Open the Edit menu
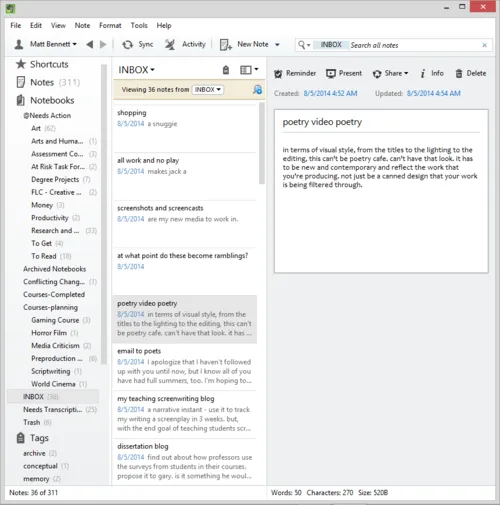500x505 pixels. [x=36, y=25]
